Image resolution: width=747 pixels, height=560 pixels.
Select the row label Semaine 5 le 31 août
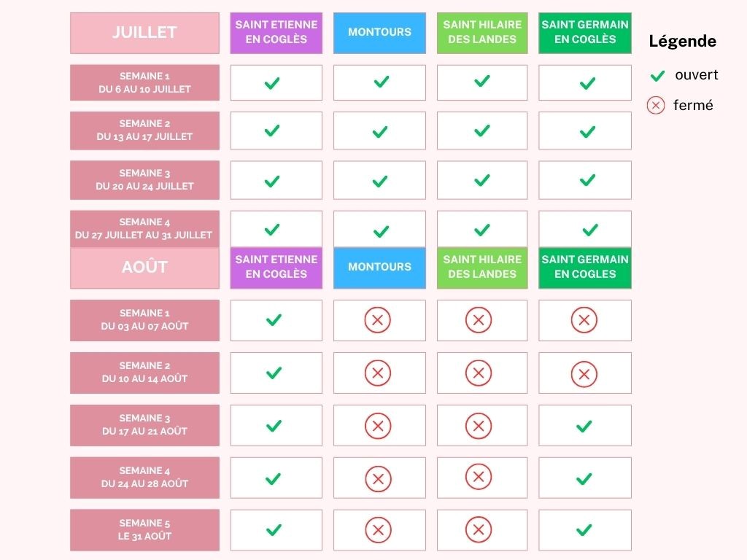pyautogui.click(x=144, y=529)
